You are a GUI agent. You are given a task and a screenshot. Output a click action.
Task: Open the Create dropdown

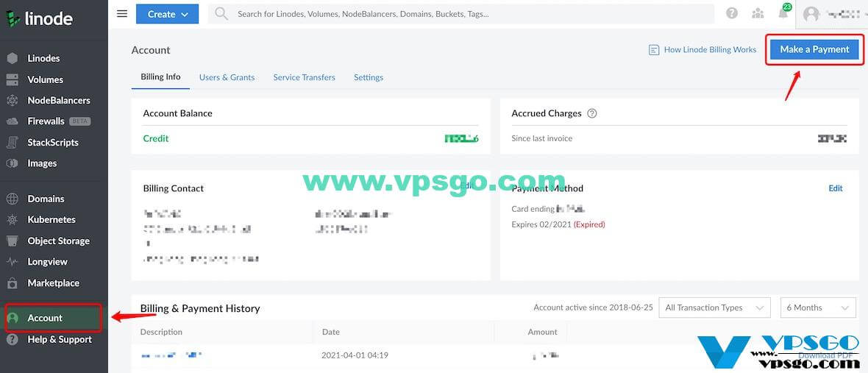167,14
